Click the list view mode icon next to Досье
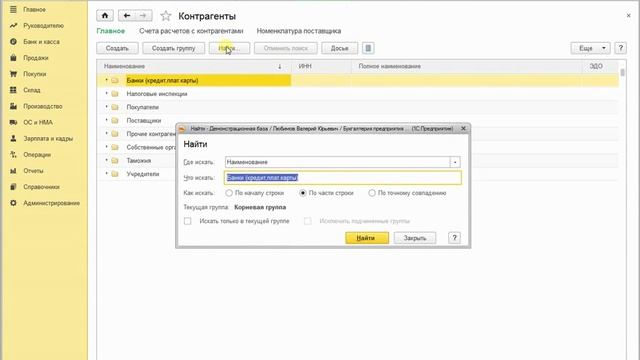 (368, 48)
